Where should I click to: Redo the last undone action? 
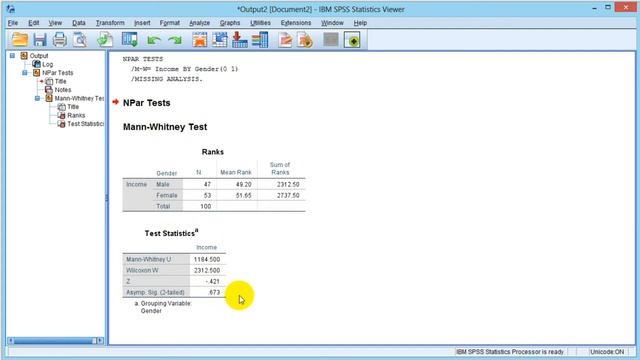176,40
